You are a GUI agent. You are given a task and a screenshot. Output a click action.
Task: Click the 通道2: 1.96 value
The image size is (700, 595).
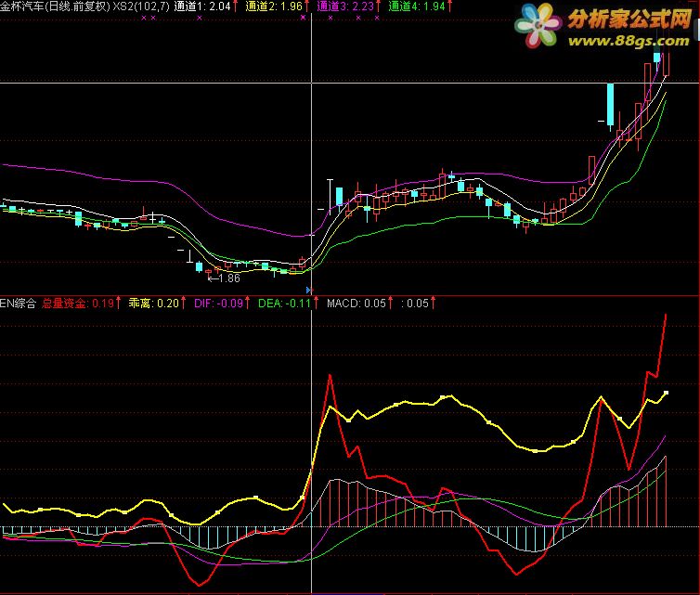(274, 6)
